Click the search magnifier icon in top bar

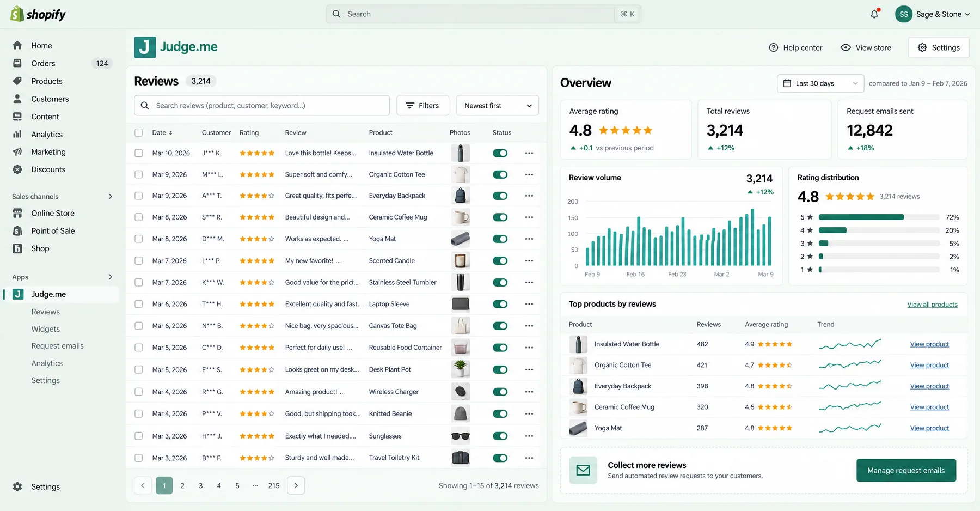(336, 14)
